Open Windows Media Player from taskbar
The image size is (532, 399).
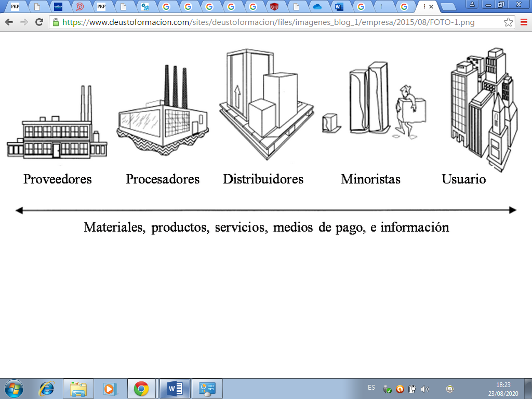coord(110,388)
